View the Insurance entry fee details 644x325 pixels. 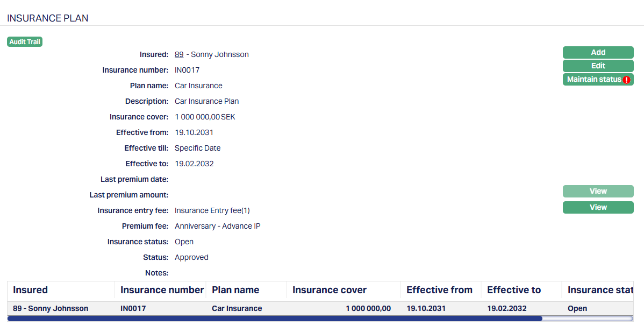click(598, 192)
